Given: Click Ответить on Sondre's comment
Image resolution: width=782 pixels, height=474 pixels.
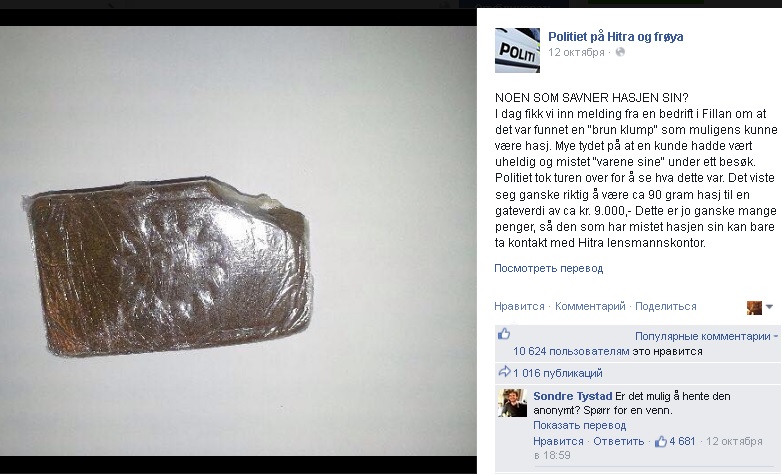Looking at the screenshot, I should [618, 442].
